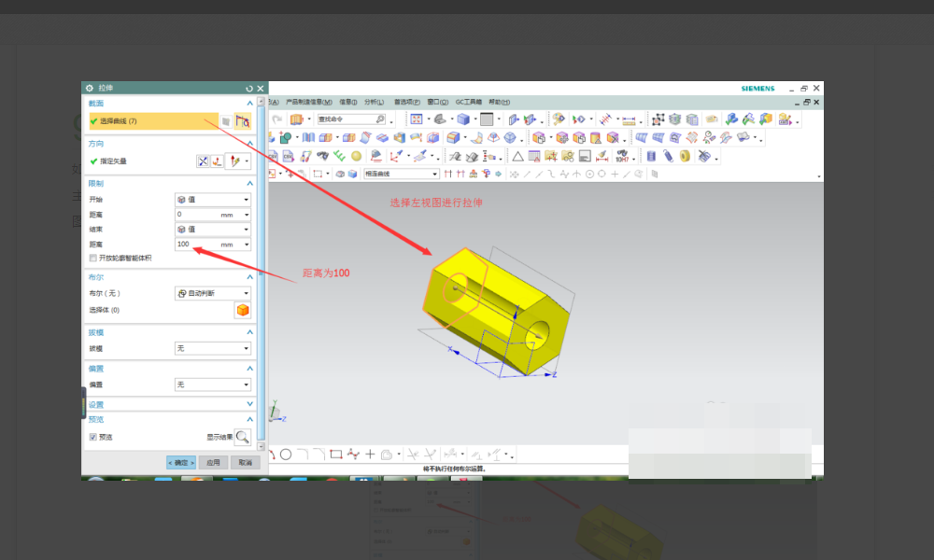Click the orange 选择体 cube icon

[242, 311]
